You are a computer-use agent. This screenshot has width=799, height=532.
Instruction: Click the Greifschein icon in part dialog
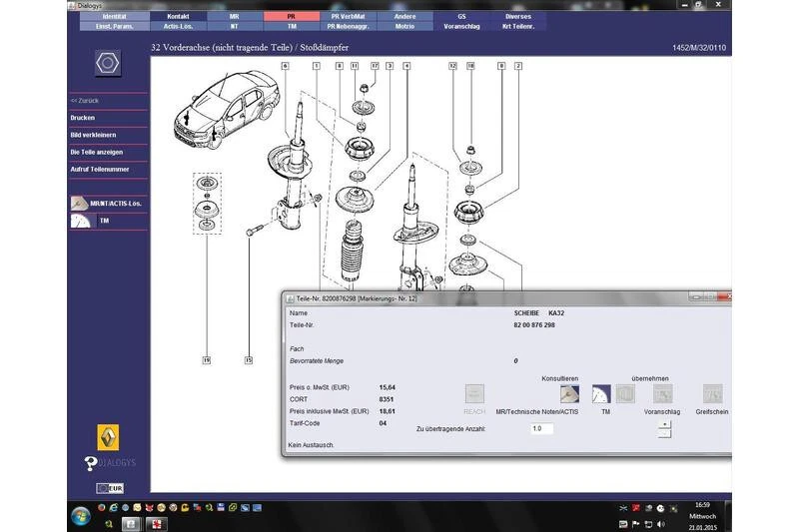coord(712,393)
